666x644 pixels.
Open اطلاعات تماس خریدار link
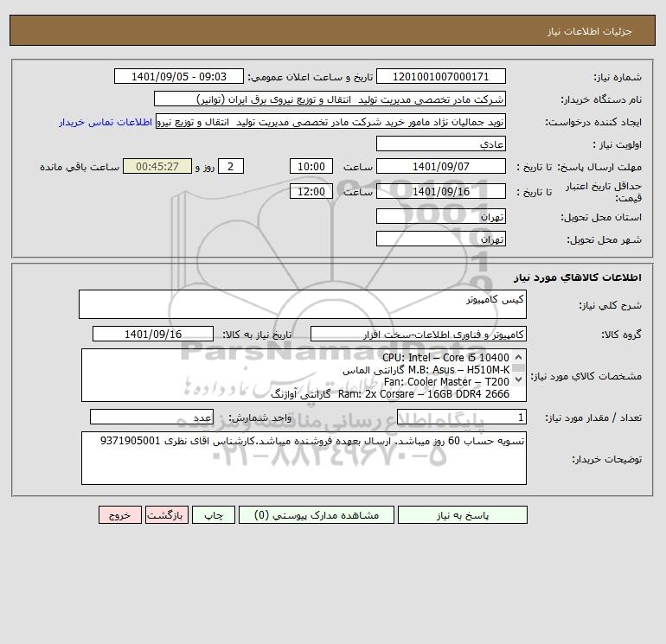(106, 122)
